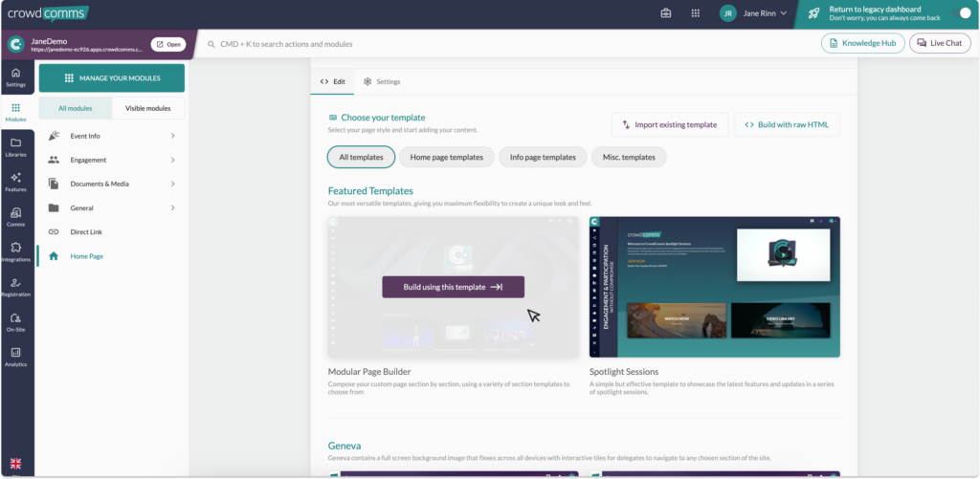This screenshot has width=980, height=479.
Task: Expand the Event Info module group
Action: click(x=111, y=136)
